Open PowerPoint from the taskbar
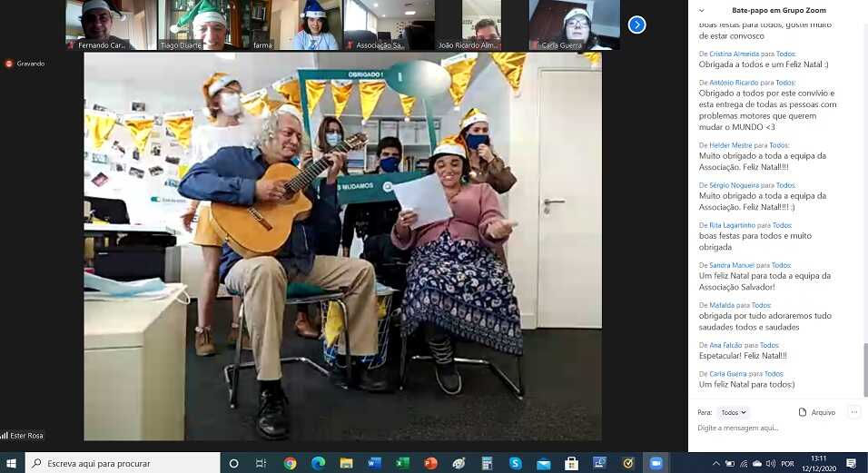 click(430, 463)
